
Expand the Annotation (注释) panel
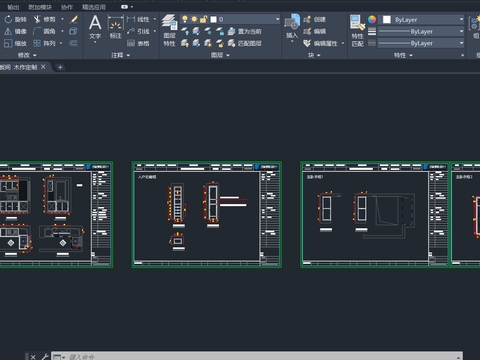[120, 55]
